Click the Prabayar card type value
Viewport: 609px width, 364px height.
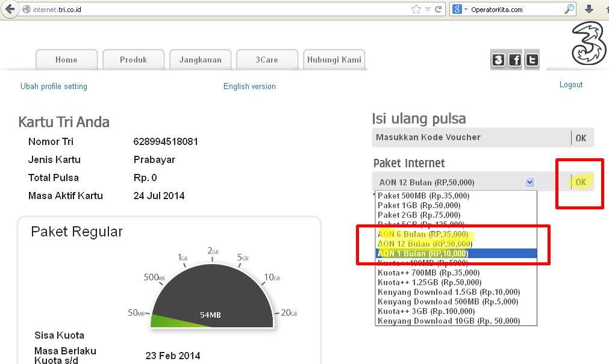[x=154, y=160]
